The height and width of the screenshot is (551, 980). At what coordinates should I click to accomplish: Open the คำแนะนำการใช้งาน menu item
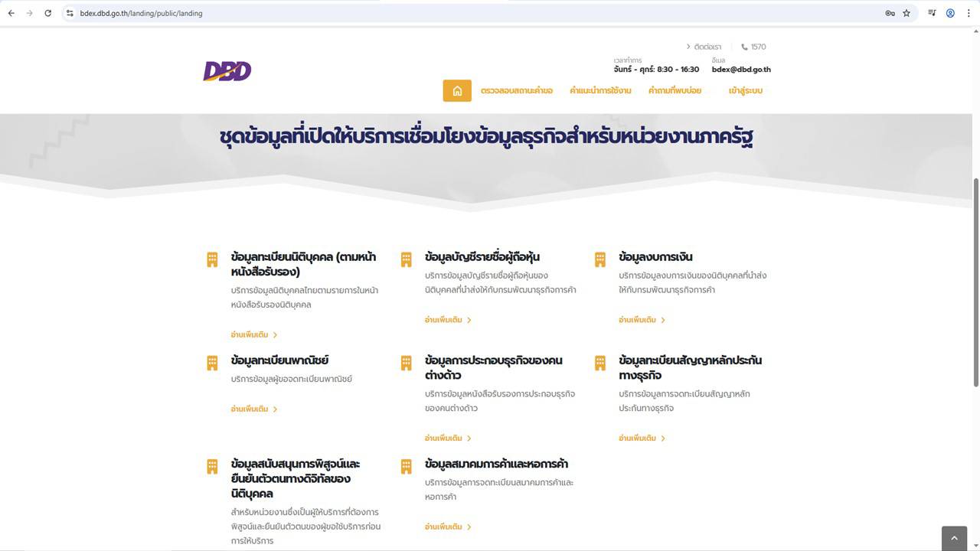point(600,90)
